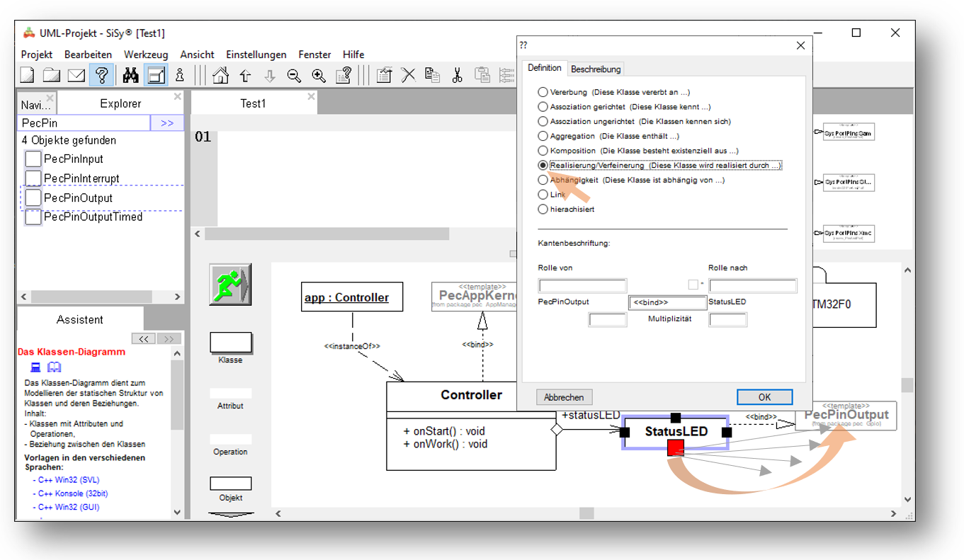Click the binoculars search icon in toolbar
This screenshot has height=560, width=964.
[130, 75]
